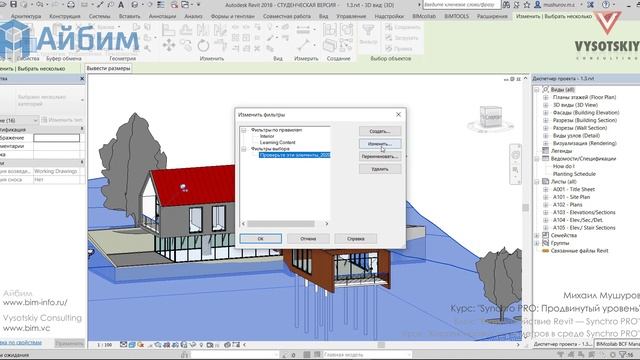Open the Help question mark icon
Viewport: 640px width, 360px height.
tap(606, 5)
